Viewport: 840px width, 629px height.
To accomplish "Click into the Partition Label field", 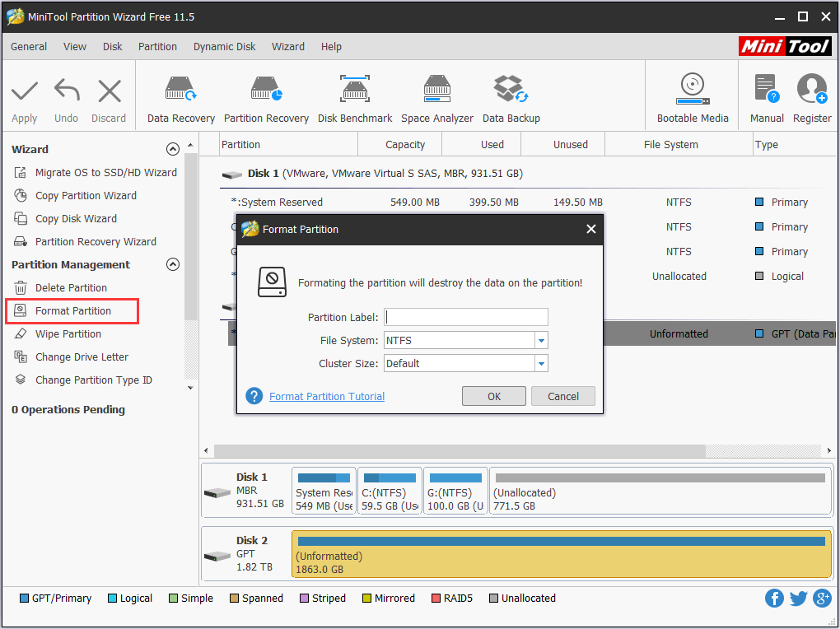I will click(x=466, y=317).
